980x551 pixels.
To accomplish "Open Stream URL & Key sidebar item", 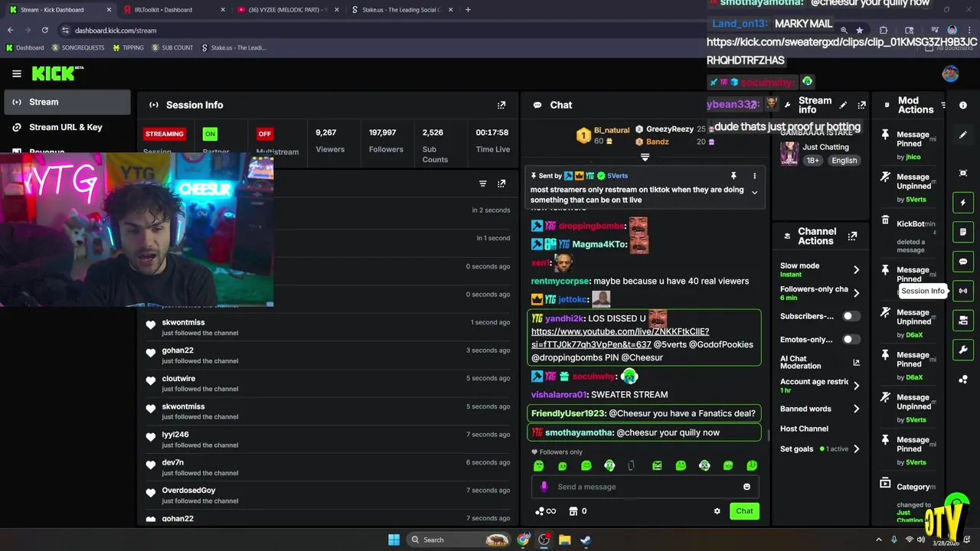I will [x=67, y=127].
